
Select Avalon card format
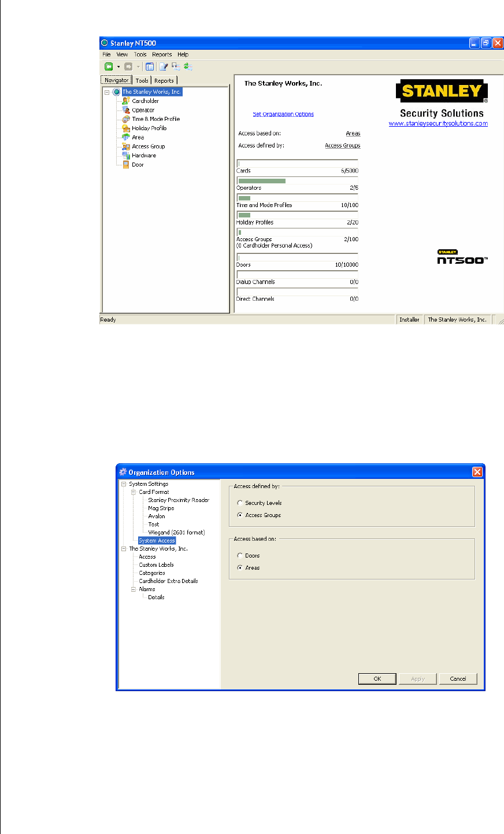157,516
